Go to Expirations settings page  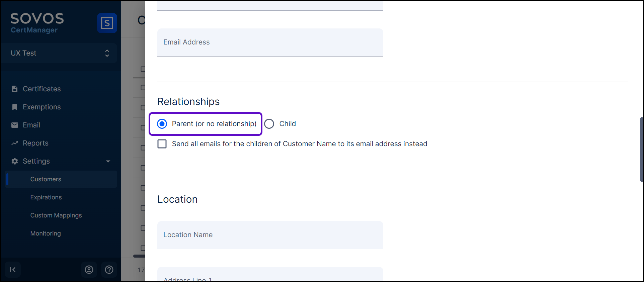tap(46, 197)
